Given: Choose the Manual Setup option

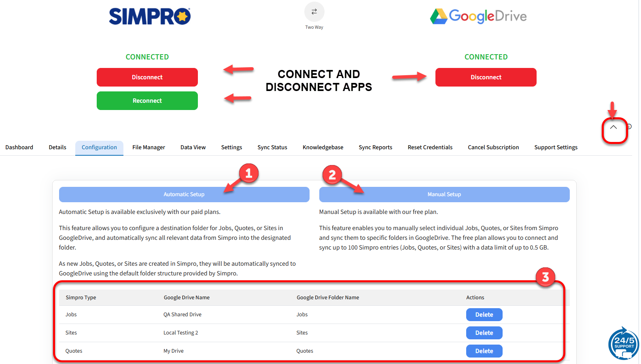Looking at the screenshot, I should pyautogui.click(x=444, y=195).
